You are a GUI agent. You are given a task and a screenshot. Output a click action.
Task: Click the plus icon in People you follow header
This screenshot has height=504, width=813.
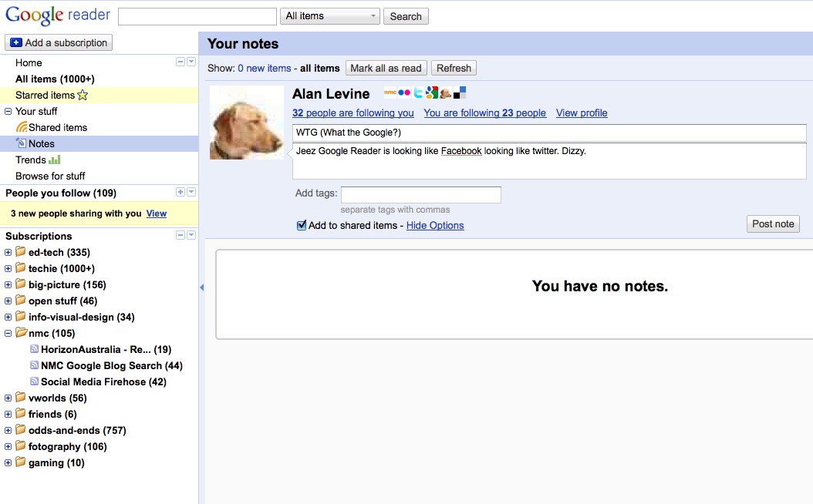[x=180, y=192]
